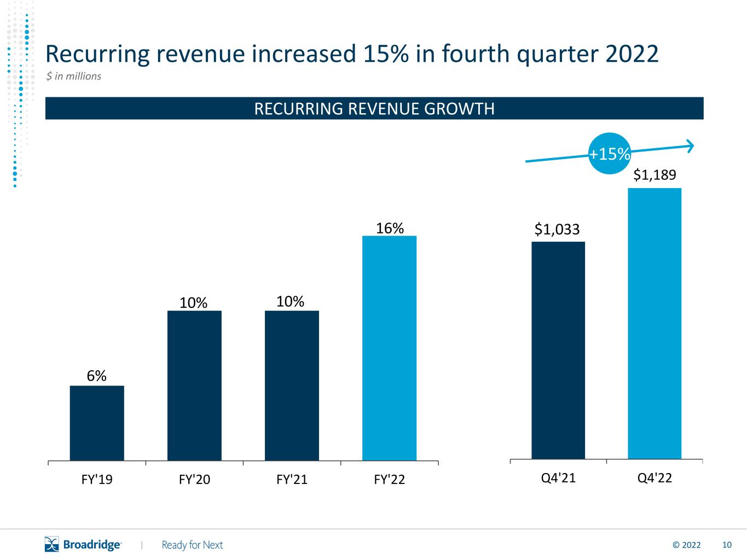Click the Q4'21 revenue bar
Viewport: 747px width, 560px height.
click(x=558, y=351)
